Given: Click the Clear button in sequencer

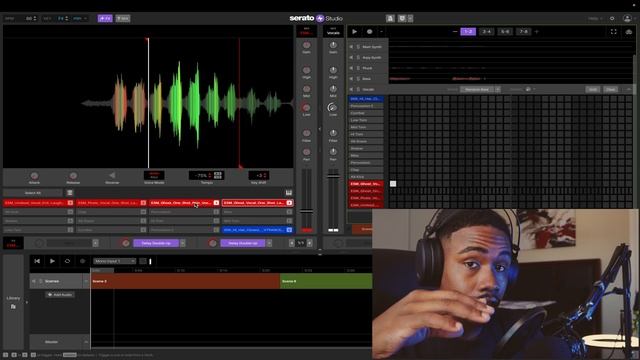Looking at the screenshot, I should coord(610,89).
